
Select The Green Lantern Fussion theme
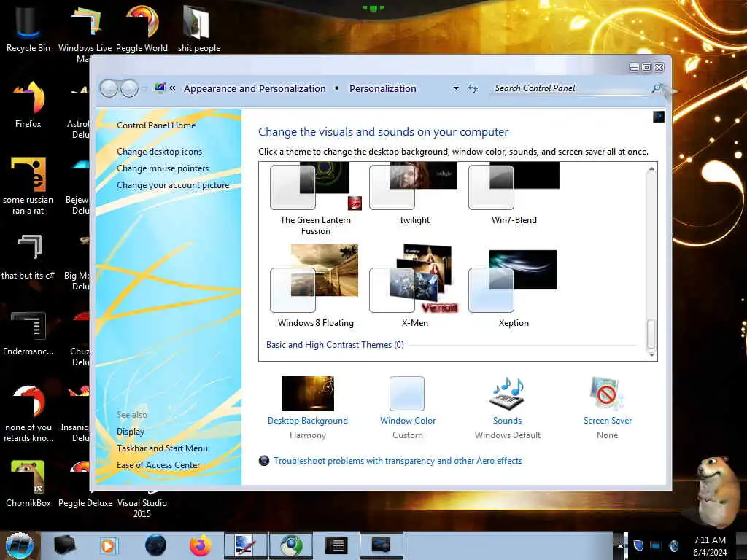tap(315, 199)
